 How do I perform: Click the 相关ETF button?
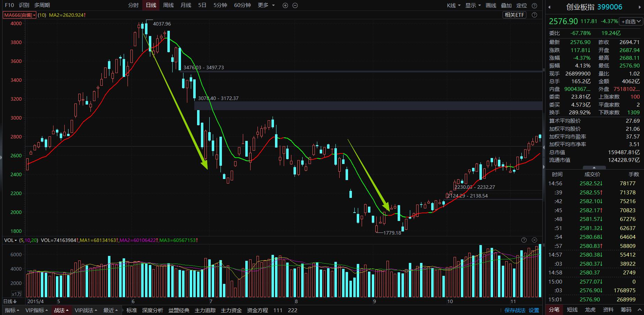515,15
